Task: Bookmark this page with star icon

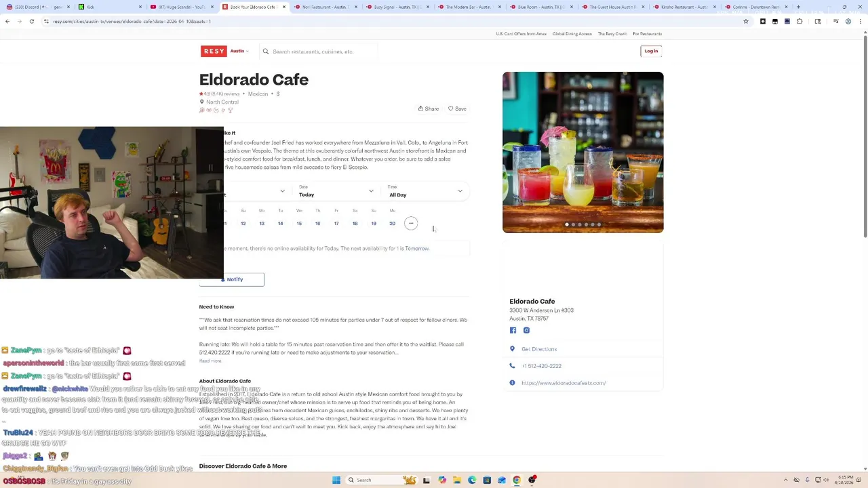Action: click(746, 21)
